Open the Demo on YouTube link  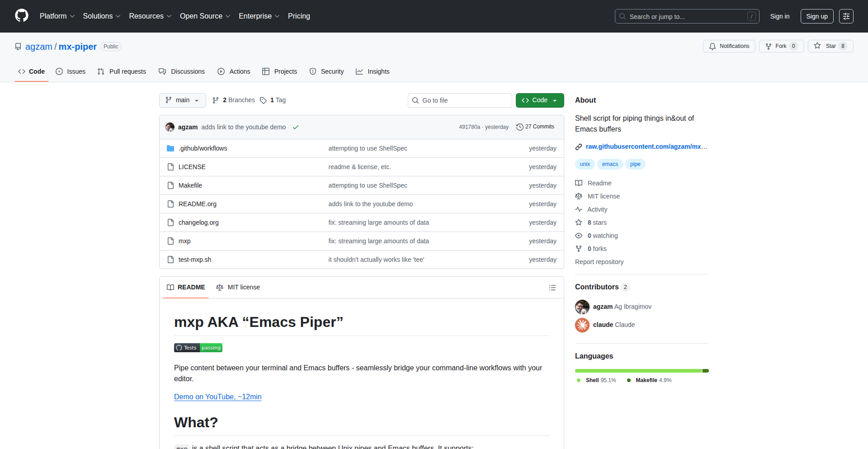coord(217,397)
